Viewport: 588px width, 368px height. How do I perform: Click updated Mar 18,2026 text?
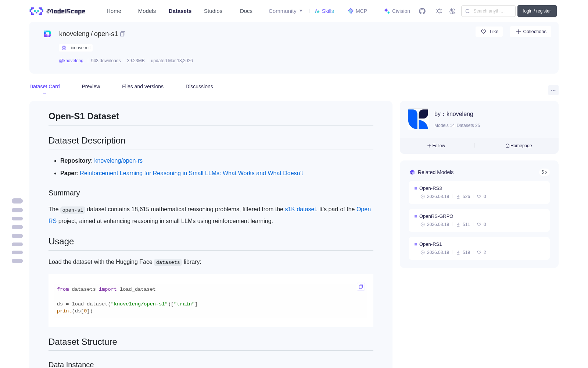(x=172, y=61)
